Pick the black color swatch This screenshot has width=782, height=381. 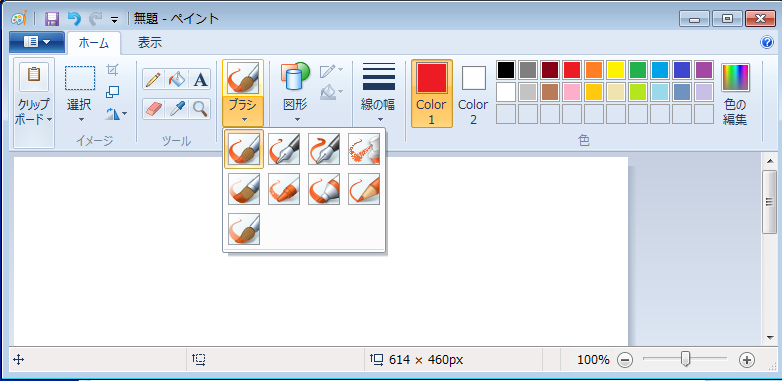(x=506, y=70)
